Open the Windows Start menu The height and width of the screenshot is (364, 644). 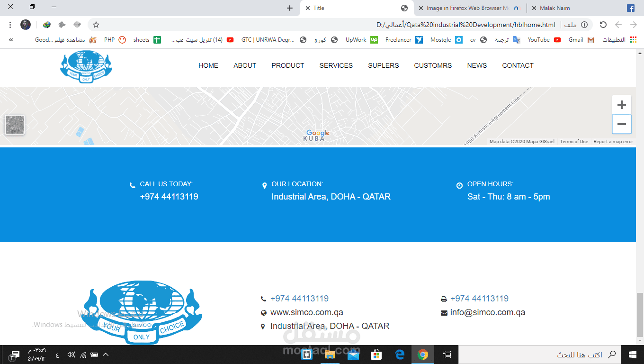[632, 355]
